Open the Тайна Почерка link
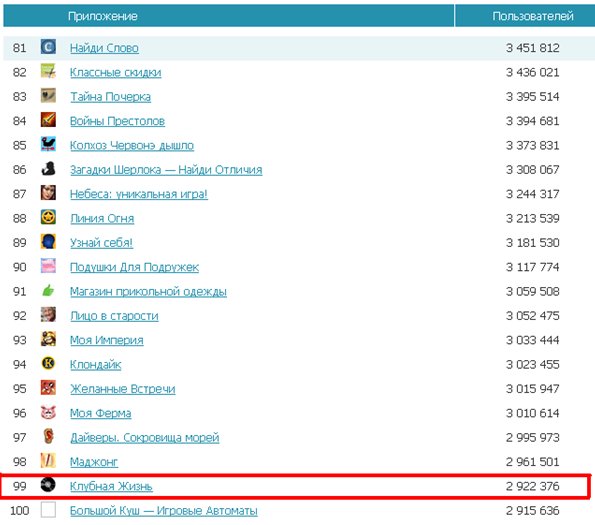Screen dimensions: 595x525 tap(110, 97)
